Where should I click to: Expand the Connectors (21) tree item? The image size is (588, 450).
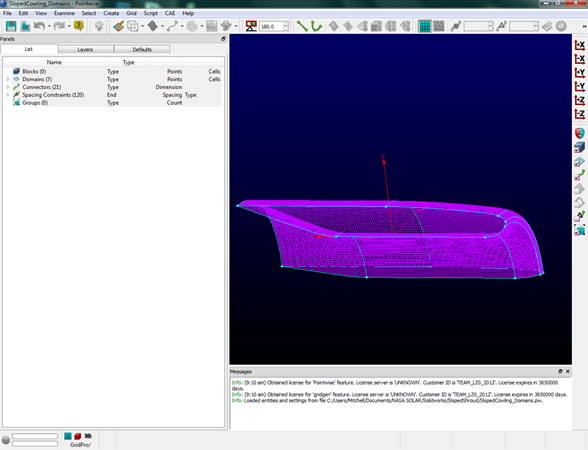[x=8, y=87]
